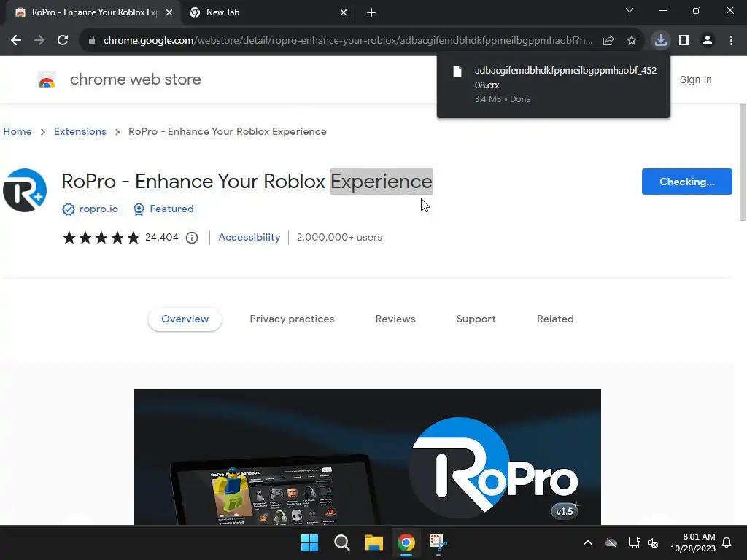Select the Overview tab

185,319
